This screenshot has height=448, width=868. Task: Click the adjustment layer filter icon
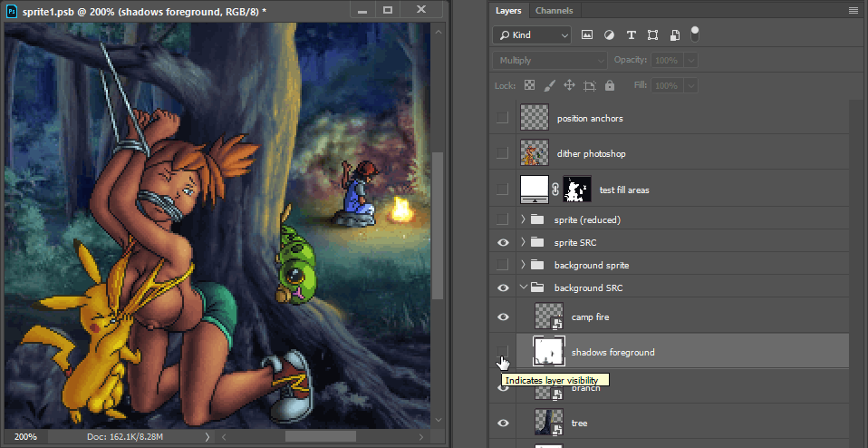pyautogui.click(x=609, y=35)
